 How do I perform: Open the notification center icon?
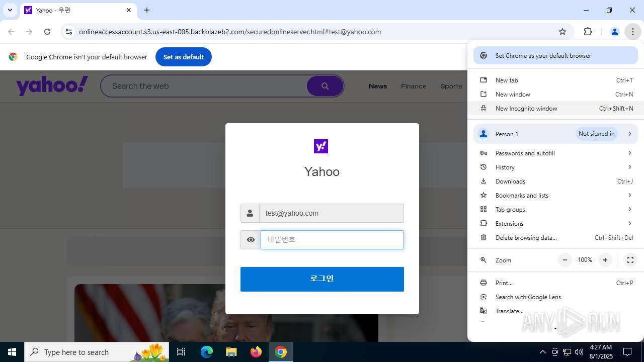click(x=627, y=352)
